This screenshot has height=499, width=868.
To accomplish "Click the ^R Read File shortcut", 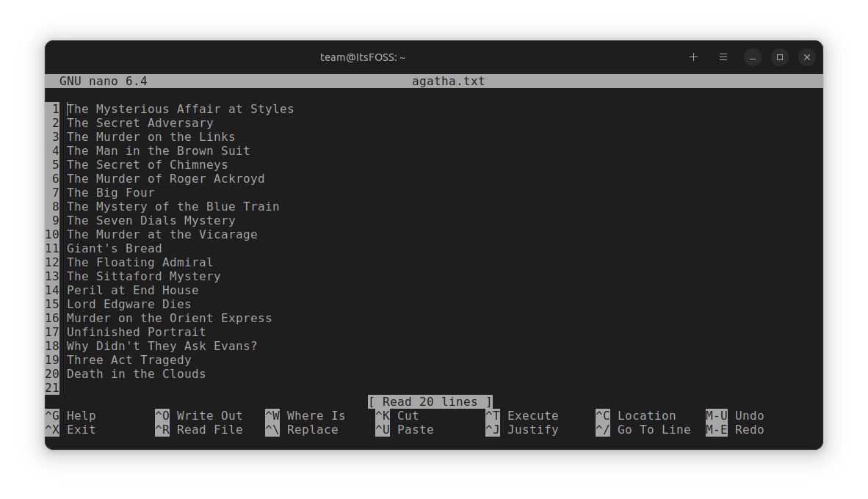I will coord(199,430).
